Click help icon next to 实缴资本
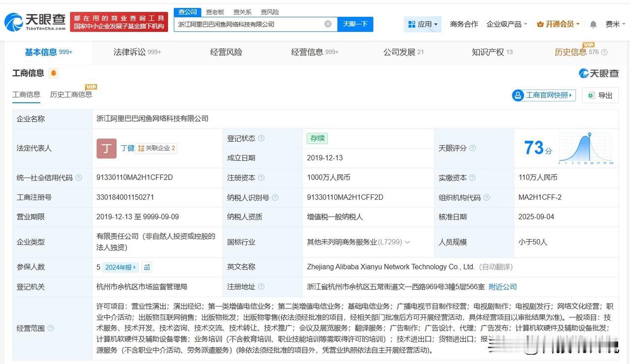Screen dimensions: 630x364 point(473,178)
